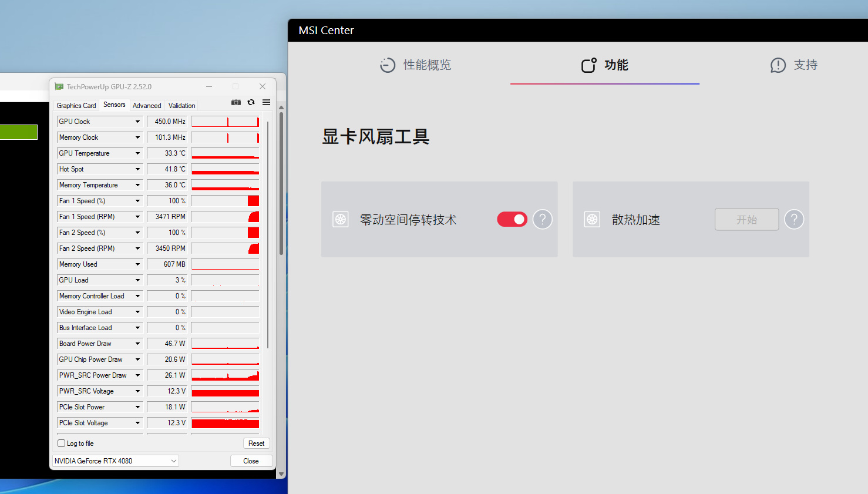Image resolution: width=868 pixels, height=494 pixels.
Task: Open the GPU Temperature sensor dropdown
Action: (137, 153)
